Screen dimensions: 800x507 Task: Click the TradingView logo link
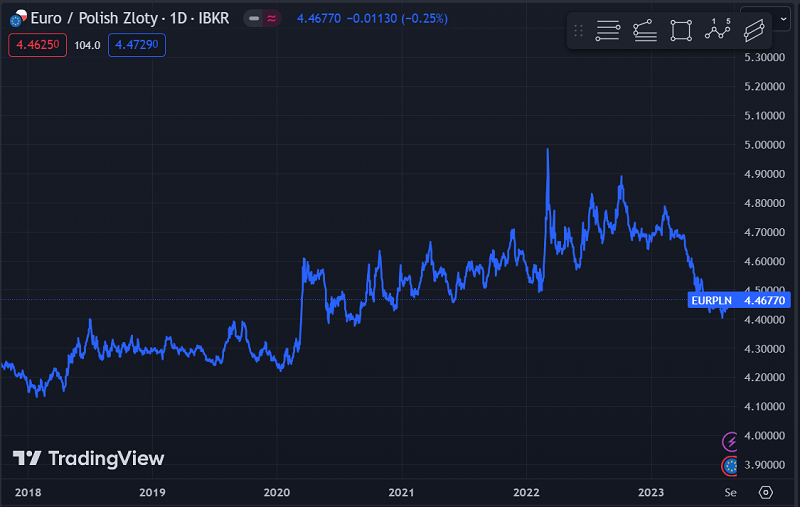pyautogui.click(x=88, y=458)
